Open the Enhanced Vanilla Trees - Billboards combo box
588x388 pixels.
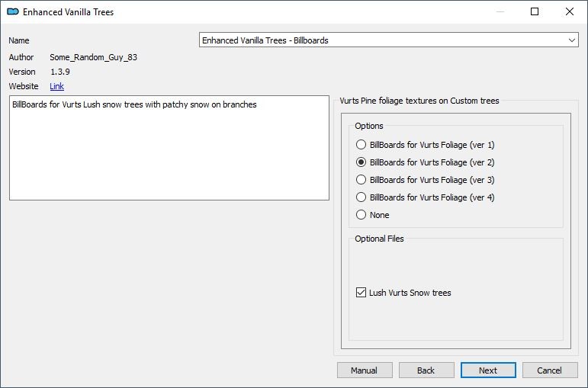point(388,40)
